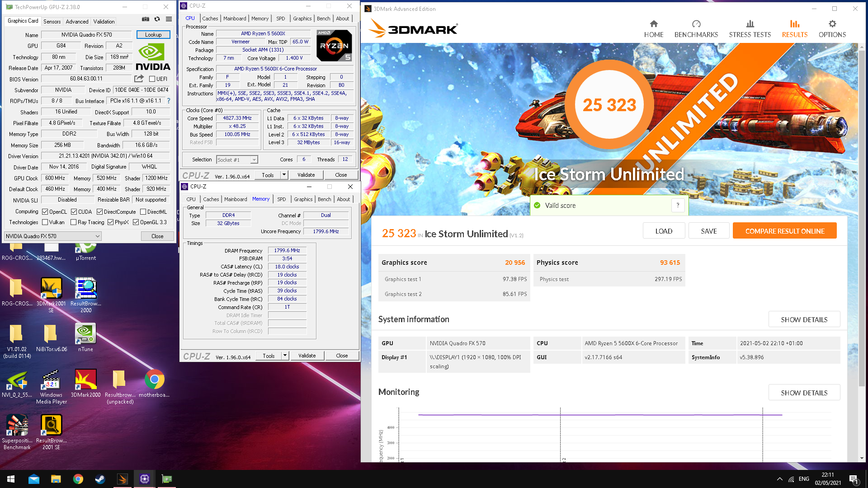Image resolution: width=868 pixels, height=488 pixels.
Task: Open Windows Media Player desktop icon
Action: tap(51, 386)
